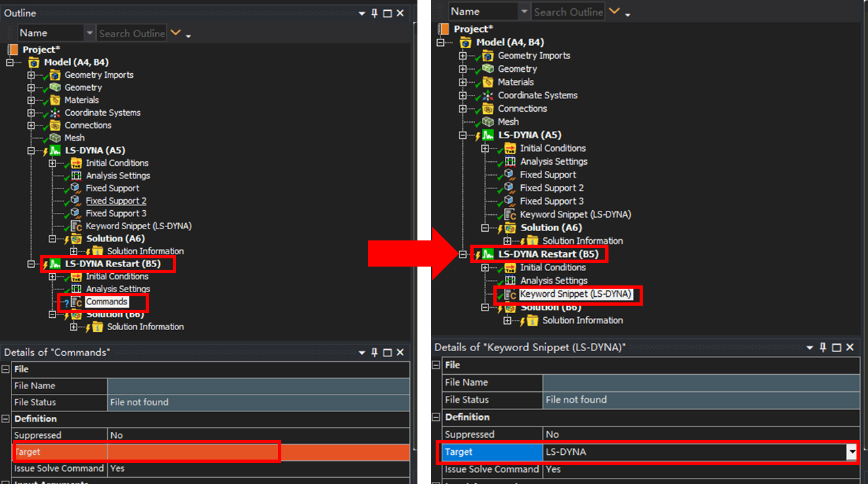Expand Coordinate Systems node in right outline
Viewport: 868px width, 484px height.
pos(463,96)
